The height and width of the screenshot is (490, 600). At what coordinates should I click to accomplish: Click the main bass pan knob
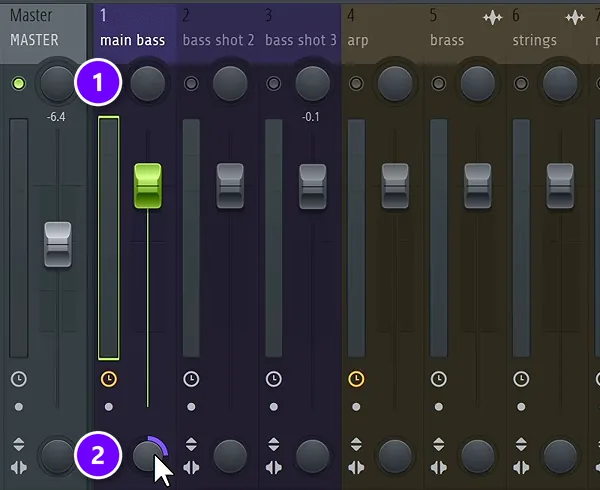148,83
